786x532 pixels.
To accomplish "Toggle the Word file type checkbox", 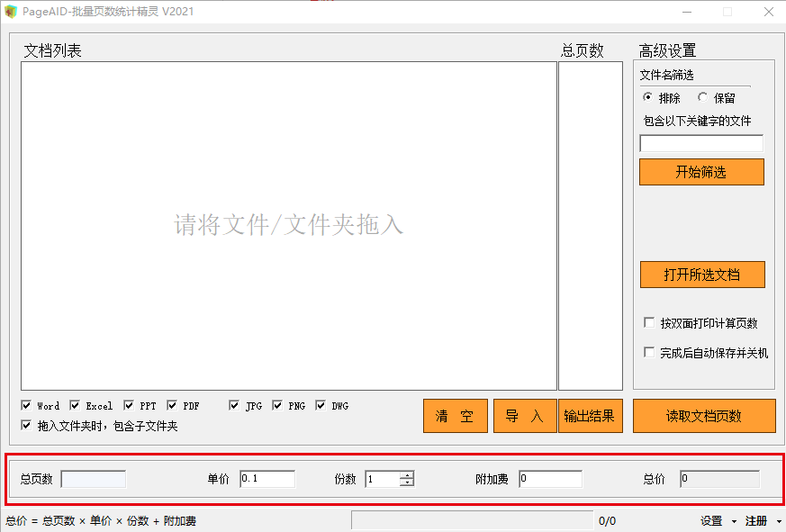I will [x=27, y=405].
